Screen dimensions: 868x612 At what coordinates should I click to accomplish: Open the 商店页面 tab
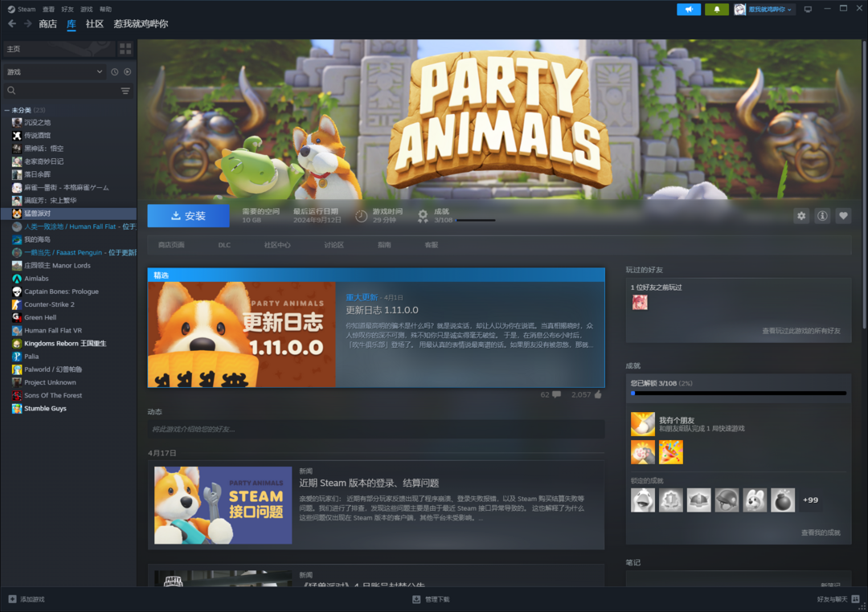(x=172, y=245)
